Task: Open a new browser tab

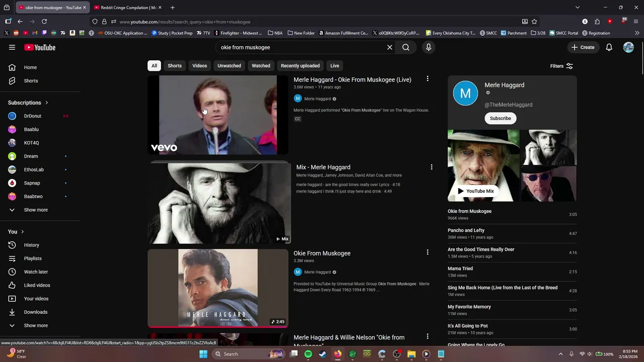Action: point(173,8)
